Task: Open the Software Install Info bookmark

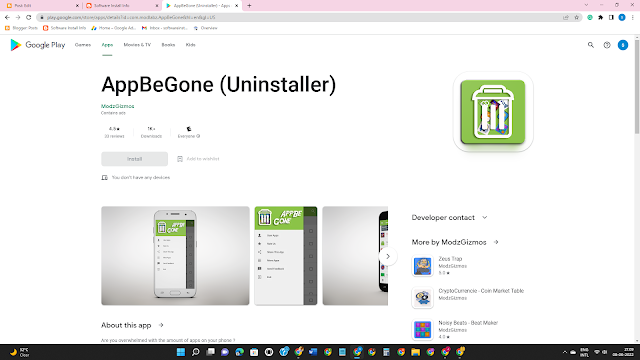Action: pos(64,28)
